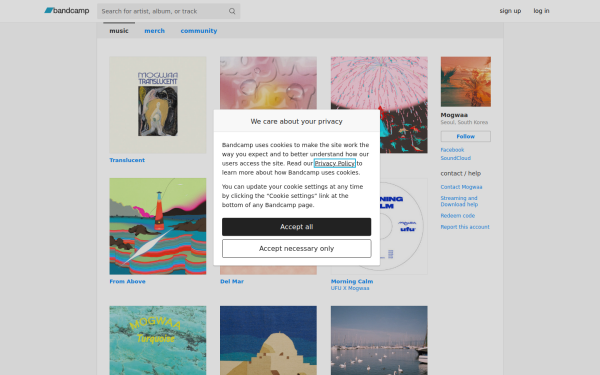Image resolution: width=600 pixels, height=375 pixels.
Task: Click Report this account link
Action: (465, 227)
